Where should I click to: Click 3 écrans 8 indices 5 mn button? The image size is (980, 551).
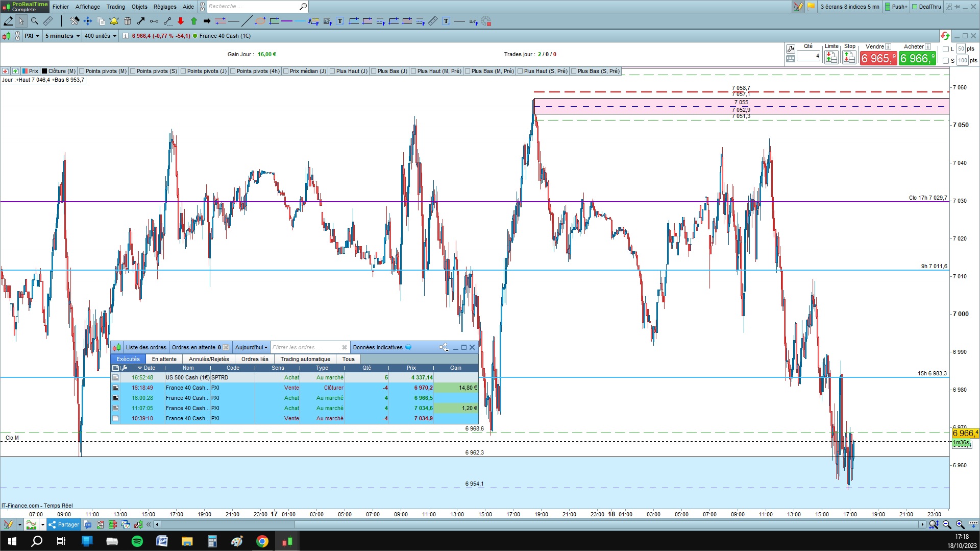[x=849, y=7]
